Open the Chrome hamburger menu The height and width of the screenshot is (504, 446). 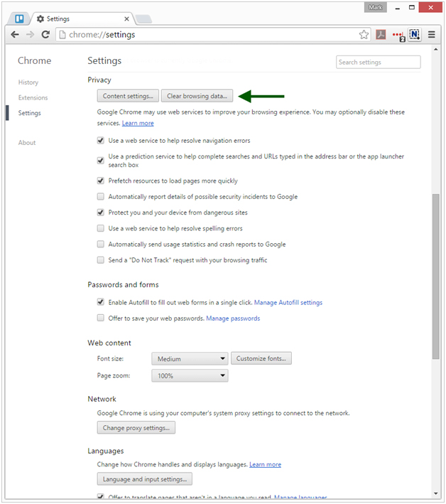(x=432, y=35)
